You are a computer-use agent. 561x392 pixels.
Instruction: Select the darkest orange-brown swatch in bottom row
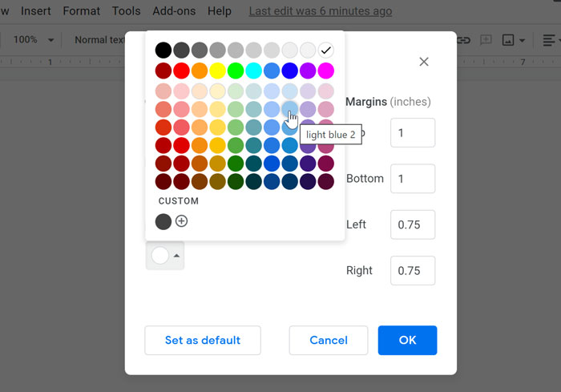click(x=200, y=181)
